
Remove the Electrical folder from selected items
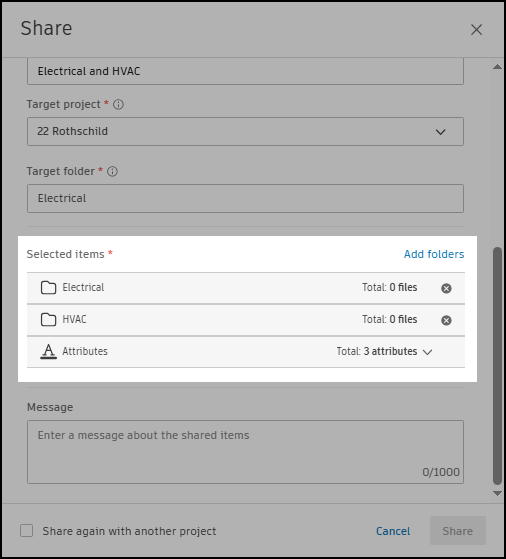click(x=446, y=288)
